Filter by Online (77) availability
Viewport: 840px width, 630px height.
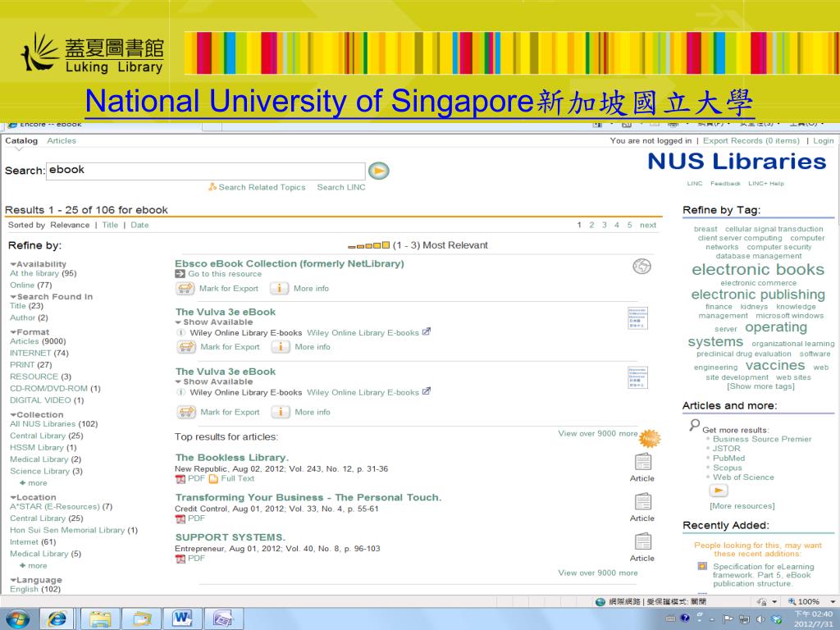click(x=30, y=285)
